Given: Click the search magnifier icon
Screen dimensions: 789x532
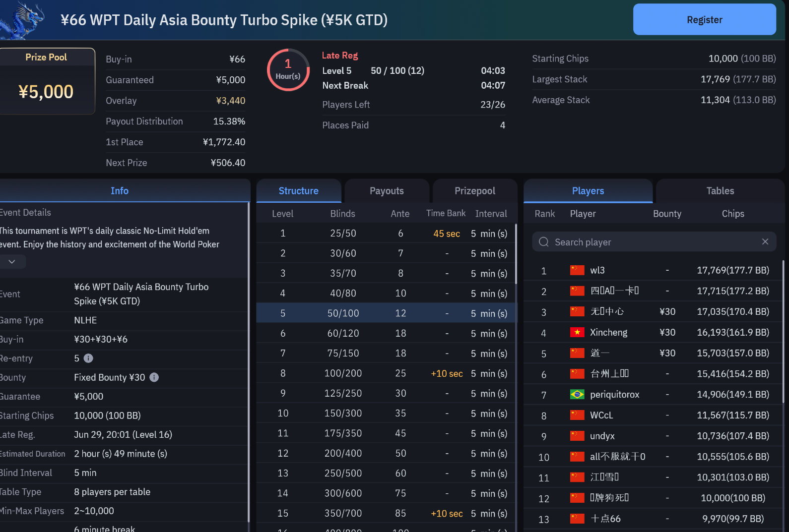Looking at the screenshot, I should coord(544,242).
